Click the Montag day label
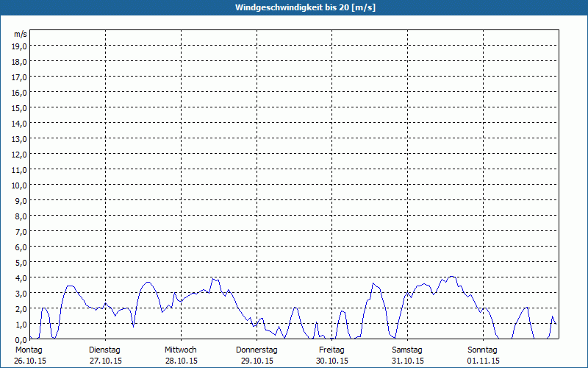The height and width of the screenshot is (368, 588). pos(29,350)
